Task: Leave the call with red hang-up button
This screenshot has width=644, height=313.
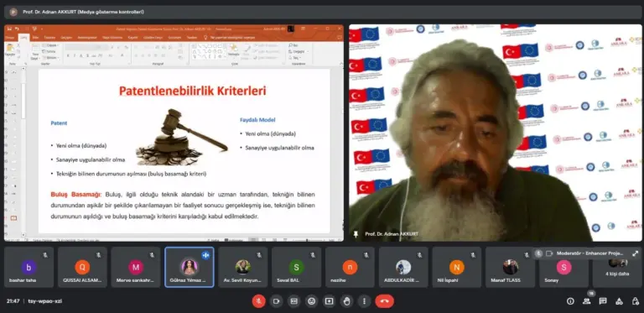Action: [384, 301]
